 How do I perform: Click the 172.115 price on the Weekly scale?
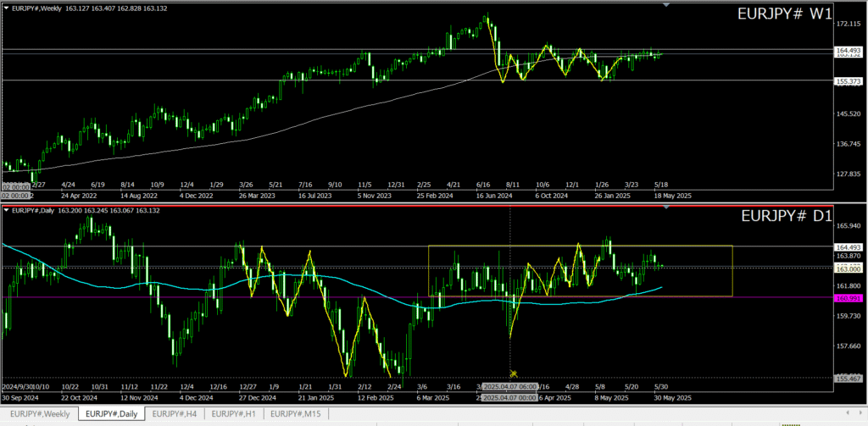(848, 25)
